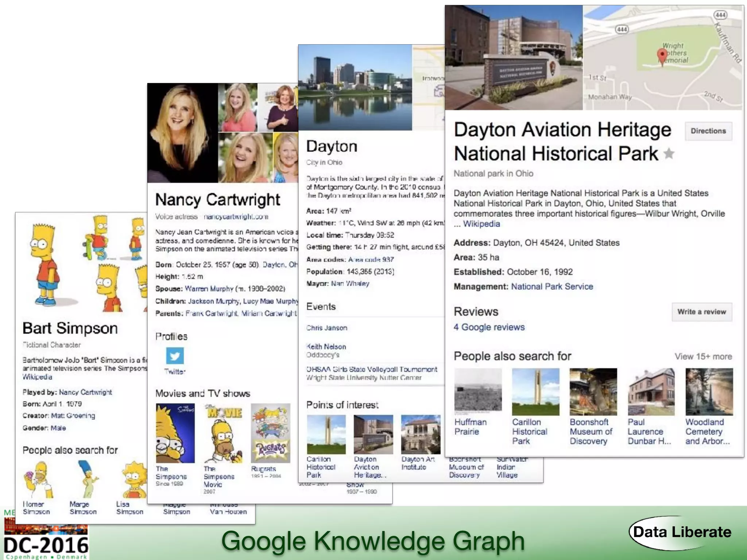
Task: Click the Dayton skyline photo
Action: point(355,87)
